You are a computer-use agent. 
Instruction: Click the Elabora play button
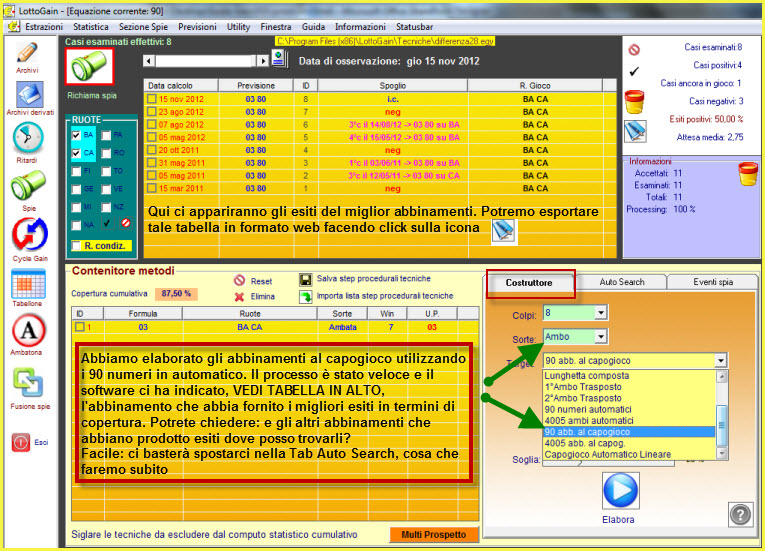click(620, 490)
